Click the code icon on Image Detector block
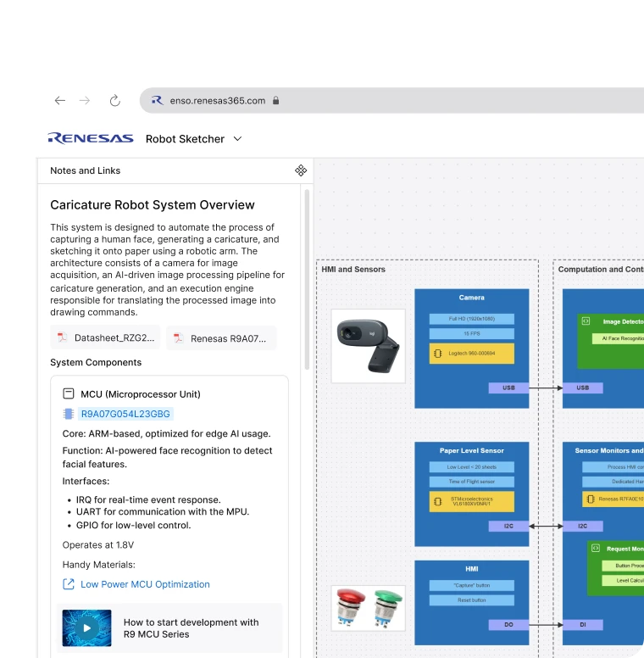Image resolution: width=644 pixels, height=658 pixels. [x=586, y=321]
